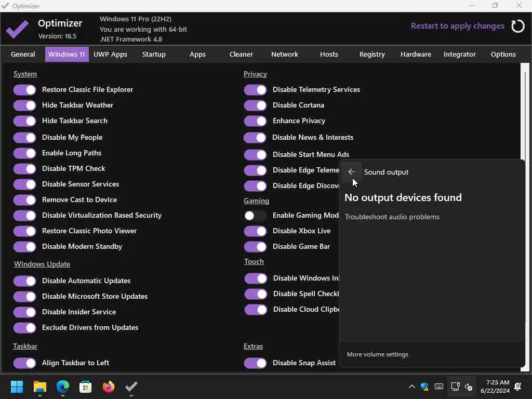Viewport: 532px width, 399px height.
Task: Toggle Disable TPM Check switch
Action: (24, 169)
